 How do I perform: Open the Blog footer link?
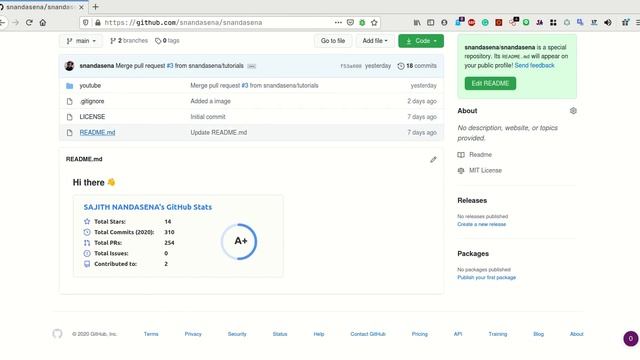(x=538, y=334)
